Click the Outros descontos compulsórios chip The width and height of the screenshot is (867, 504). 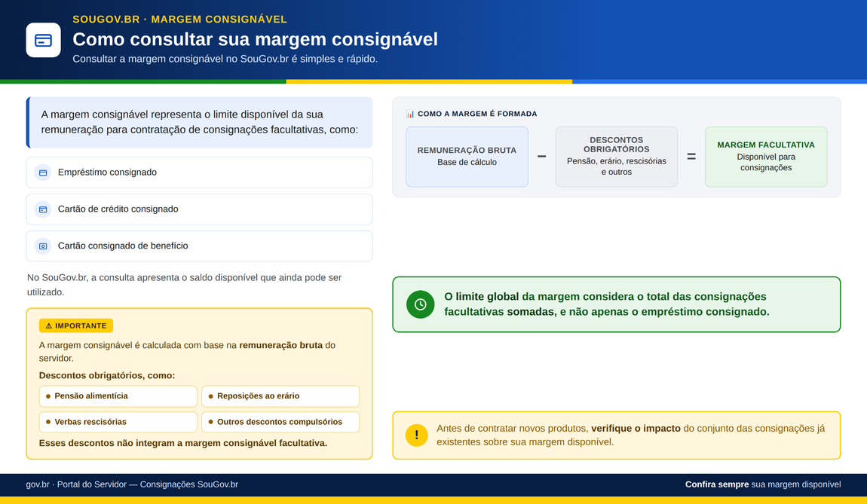[280, 422]
